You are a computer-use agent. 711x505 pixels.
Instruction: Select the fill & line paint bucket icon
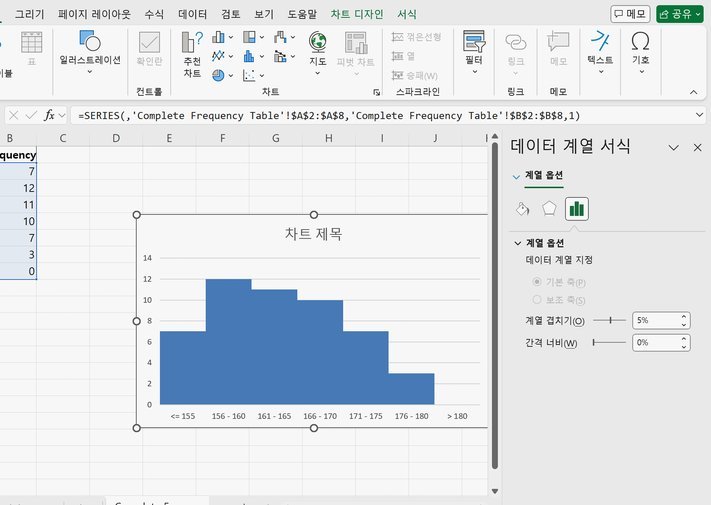click(x=522, y=209)
